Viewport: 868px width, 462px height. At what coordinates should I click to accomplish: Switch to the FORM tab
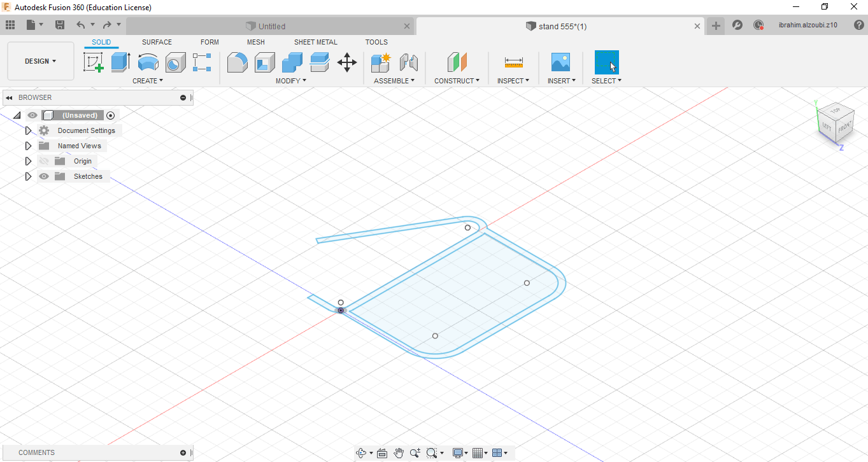210,42
